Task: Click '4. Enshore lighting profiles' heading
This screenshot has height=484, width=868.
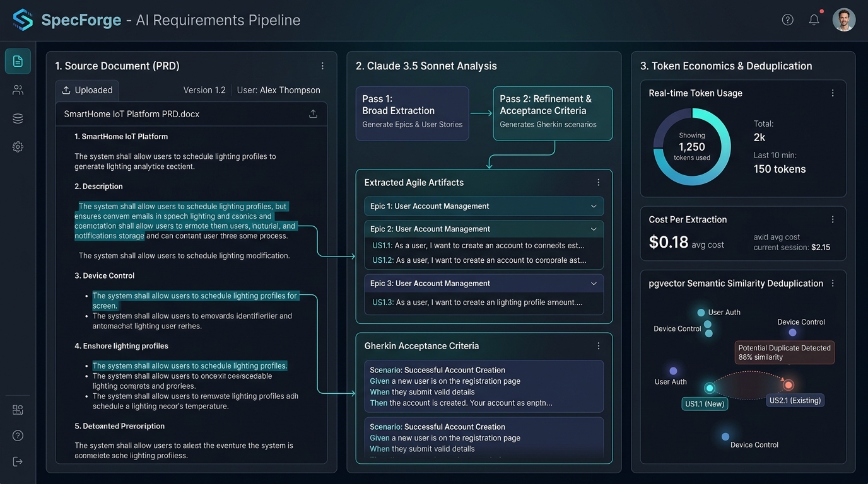Action: tap(121, 346)
